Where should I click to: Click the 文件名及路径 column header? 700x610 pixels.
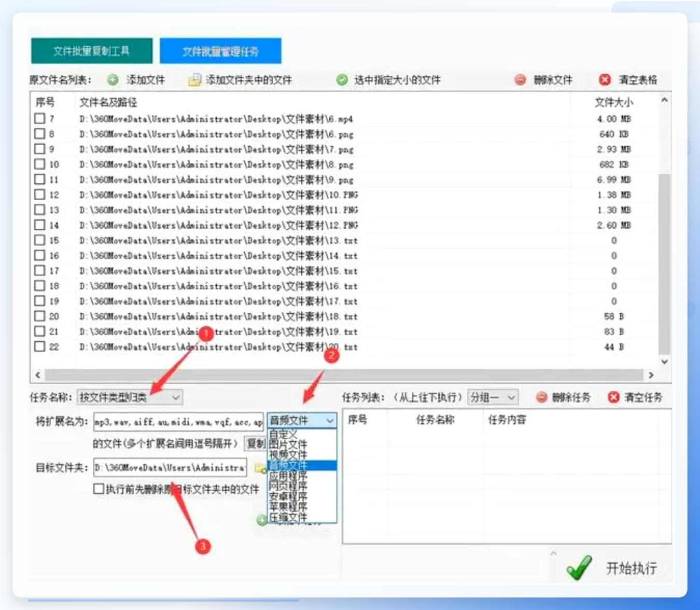108,102
